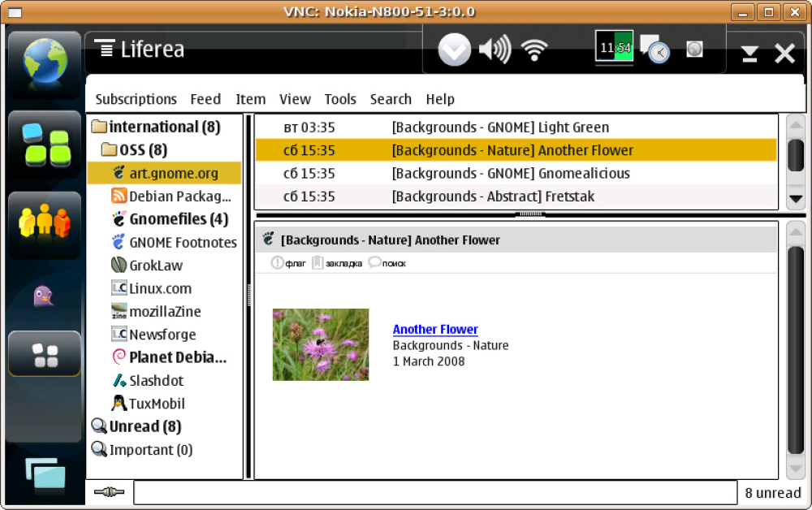Click the online/offline connection status icon
Screen dimensions: 812x510
(110, 492)
